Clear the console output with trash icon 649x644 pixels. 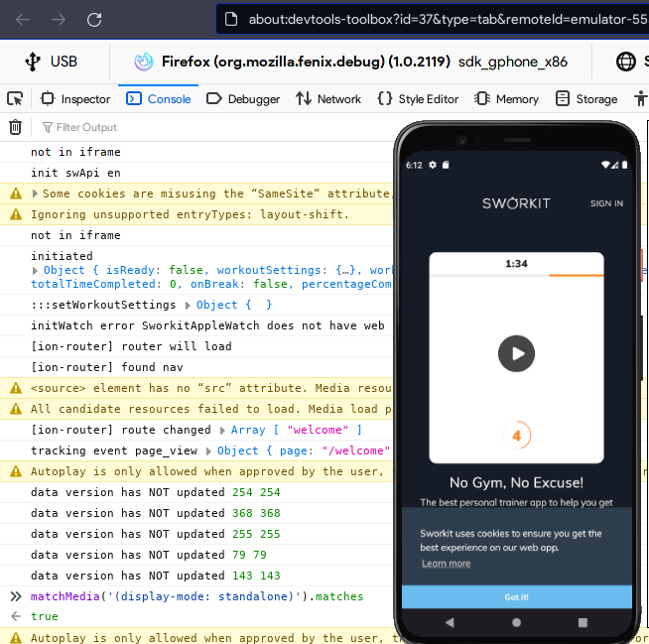(x=15, y=127)
